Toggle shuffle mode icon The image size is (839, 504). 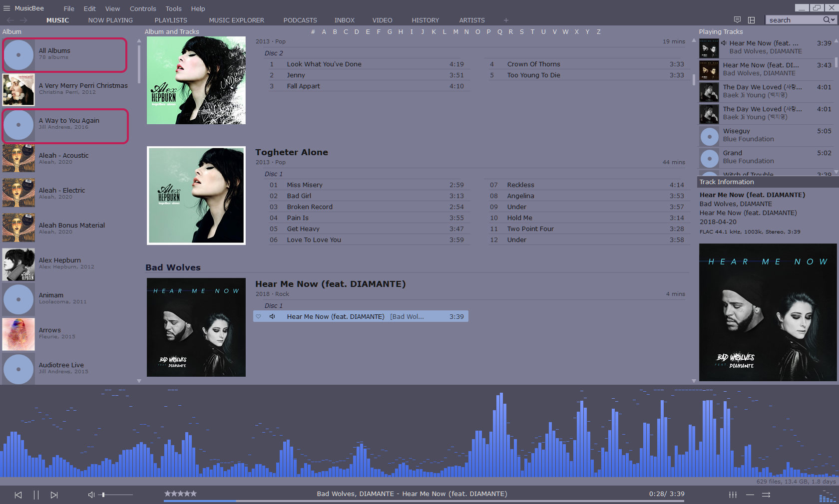pos(766,495)
